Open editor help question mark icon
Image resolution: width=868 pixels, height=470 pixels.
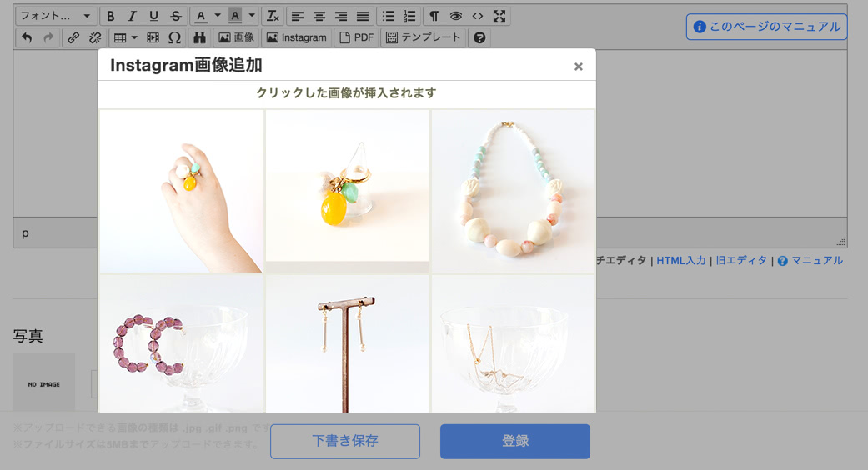click(x=480, y=37)
